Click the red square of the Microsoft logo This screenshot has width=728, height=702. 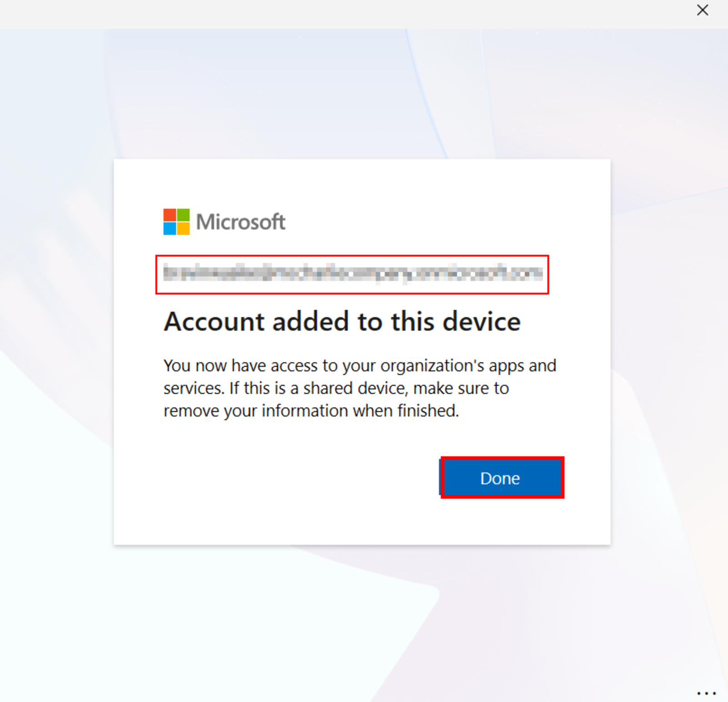pyautogui.click(x=170, y=214)
